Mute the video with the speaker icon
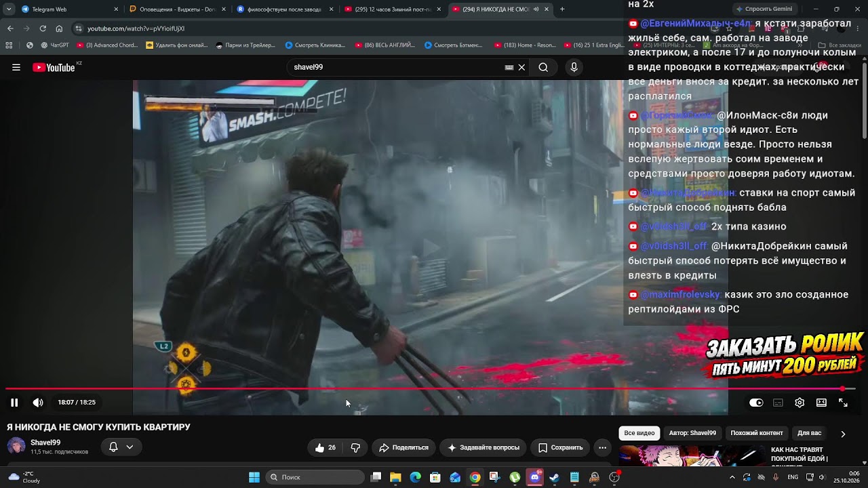Image resolution: width=868 pixels, height=488 pixels. click(38, 403)
